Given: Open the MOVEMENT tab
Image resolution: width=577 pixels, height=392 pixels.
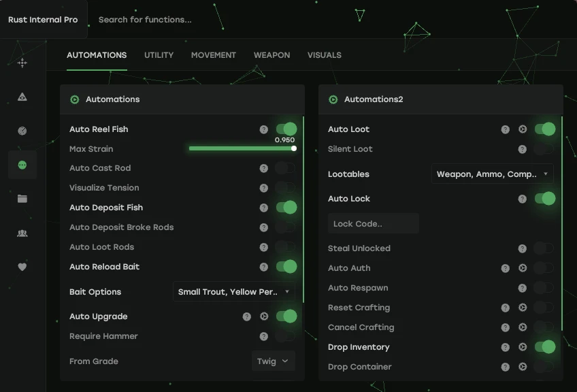Looking at the screenshot, I should [214, 55].
